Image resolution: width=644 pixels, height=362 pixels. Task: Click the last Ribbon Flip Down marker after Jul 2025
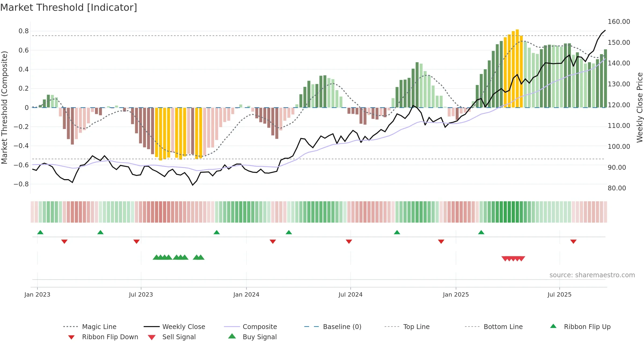pos(573,242)
